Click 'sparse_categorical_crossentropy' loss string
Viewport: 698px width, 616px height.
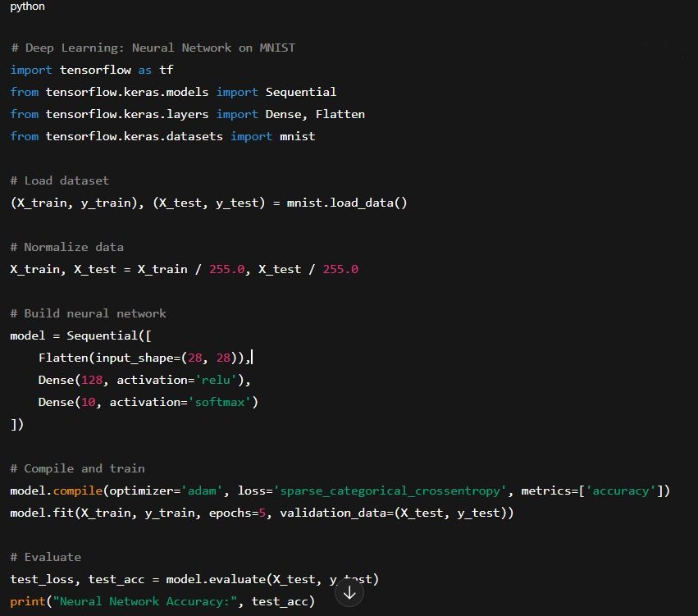click(x=390, y=491)
